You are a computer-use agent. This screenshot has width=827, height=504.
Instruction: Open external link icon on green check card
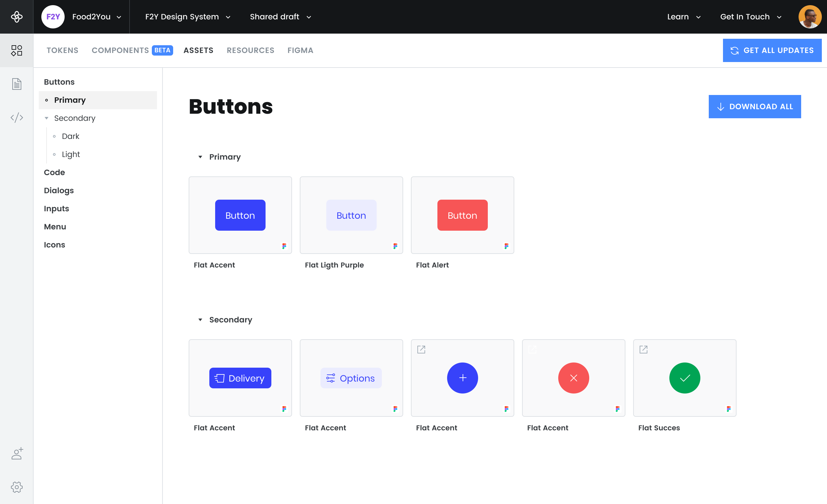click(x=643, y=349)
